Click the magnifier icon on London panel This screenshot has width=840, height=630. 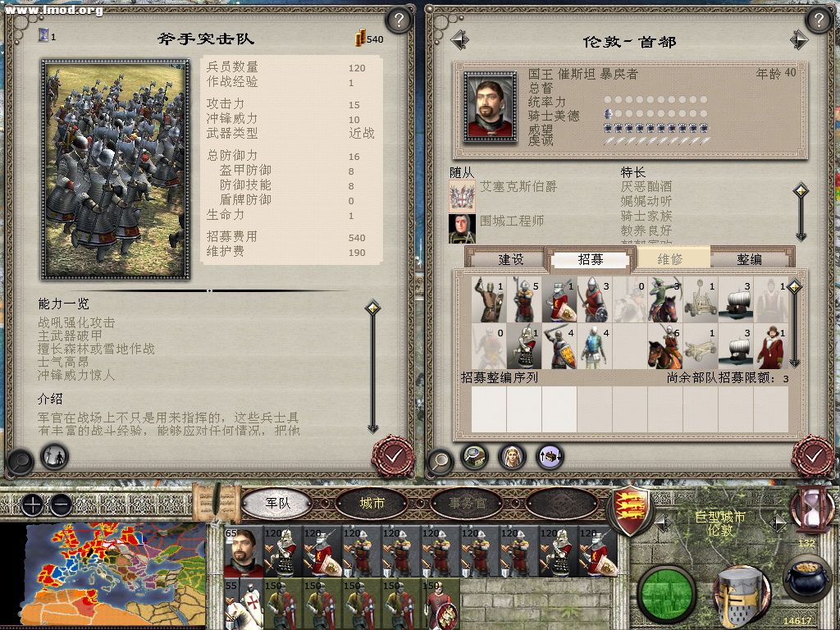point(441,461)
